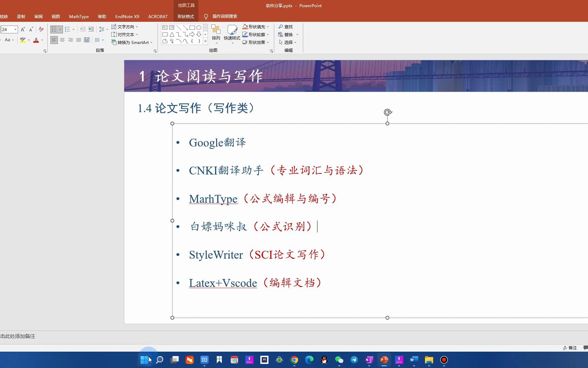Viewport: 588px width, 368px height.
Task: Click the misspelled MarhType word
Action: coord(213,199)
